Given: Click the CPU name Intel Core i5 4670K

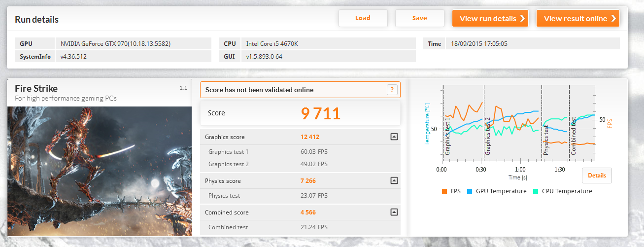Looking at the screenshot, I should (272, 44).
